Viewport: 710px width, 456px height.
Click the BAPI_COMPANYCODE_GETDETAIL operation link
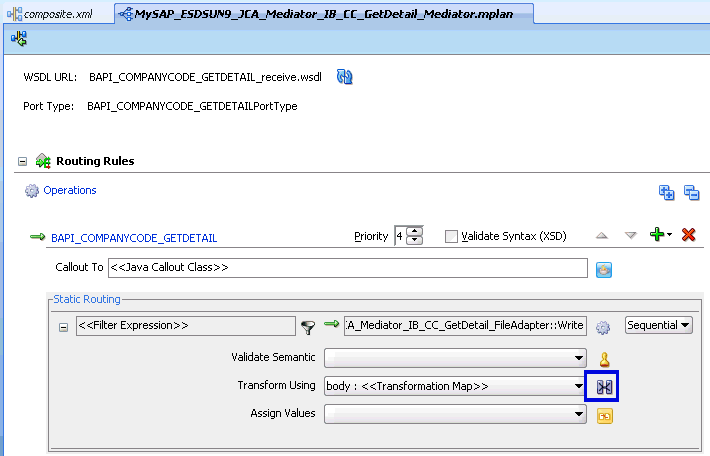tap(134, 238)
